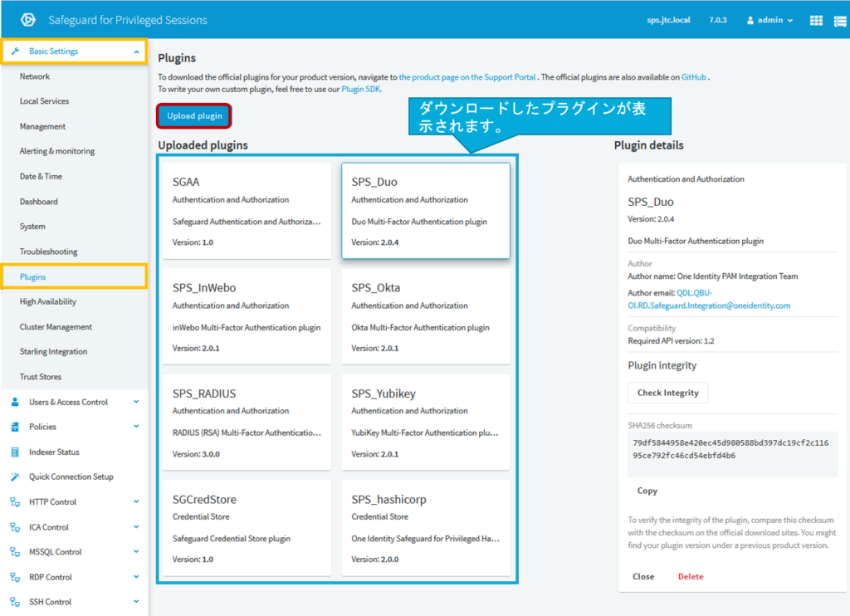Click the Policies document icon
This screenshot has width=850, height=616.
pos(15,427)
